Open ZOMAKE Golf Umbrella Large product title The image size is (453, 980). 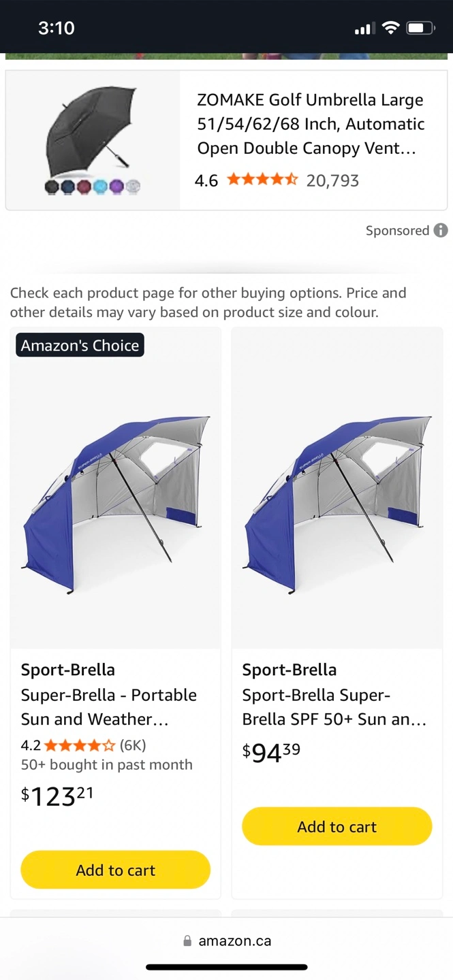(x=311, y=124)
